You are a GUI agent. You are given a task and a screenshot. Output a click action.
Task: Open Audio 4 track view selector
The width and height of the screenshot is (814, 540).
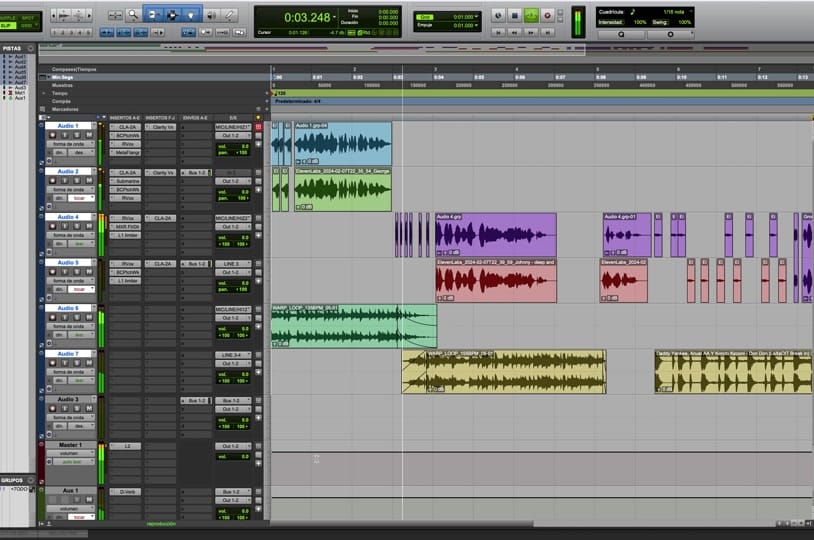(x=71, y=235)
